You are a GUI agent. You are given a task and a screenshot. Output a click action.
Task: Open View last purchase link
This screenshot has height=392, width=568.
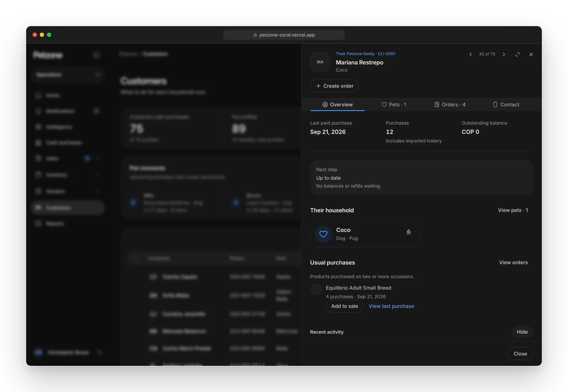(391, 306)
